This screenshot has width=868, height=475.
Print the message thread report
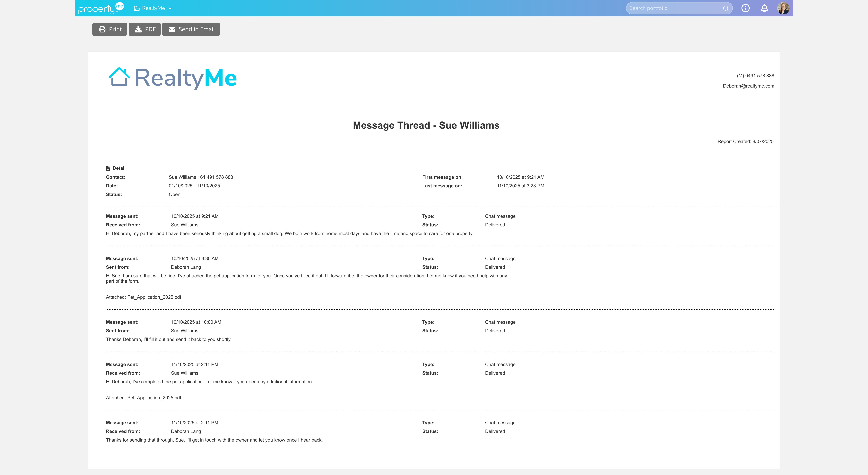tap(110, 29)
